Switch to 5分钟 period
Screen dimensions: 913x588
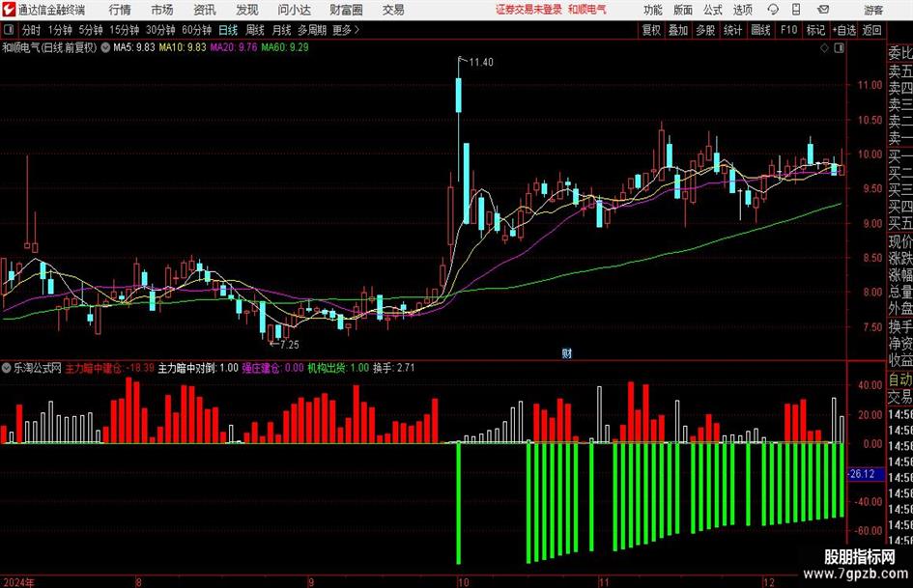[x=90, y=30]
